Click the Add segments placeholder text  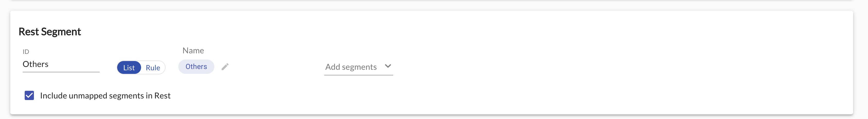click(x=351, y=67)
